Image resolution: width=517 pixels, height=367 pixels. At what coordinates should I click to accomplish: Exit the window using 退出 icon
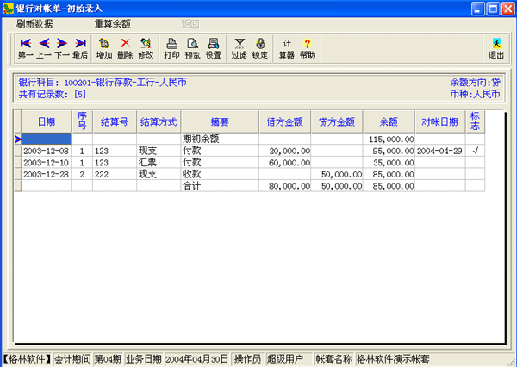tap(496, 48)
